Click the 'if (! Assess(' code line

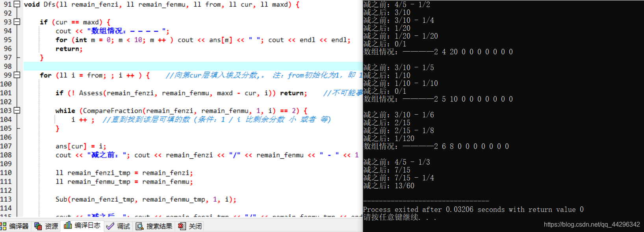tap(181, 93)
